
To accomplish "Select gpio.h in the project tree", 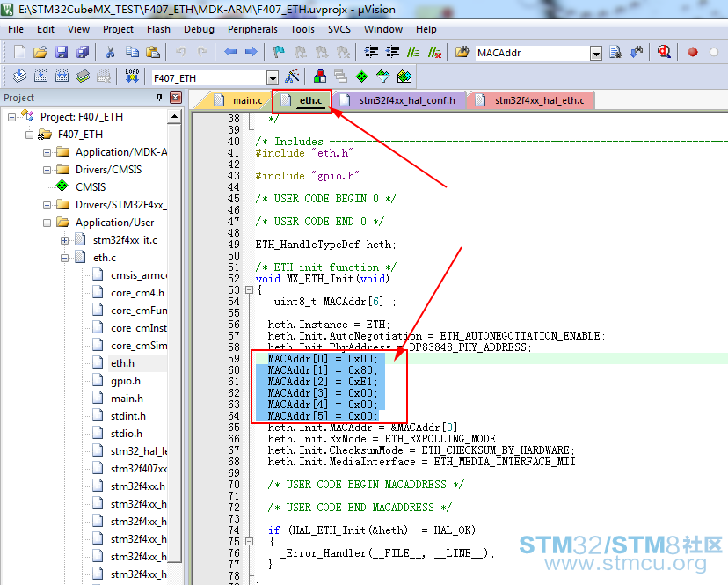I will (x=126, y=381).
